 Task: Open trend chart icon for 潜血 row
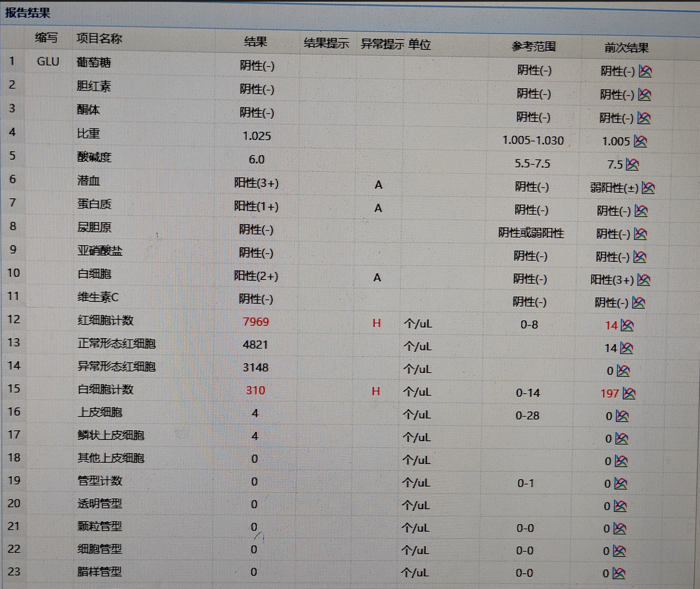coord(648,187)
